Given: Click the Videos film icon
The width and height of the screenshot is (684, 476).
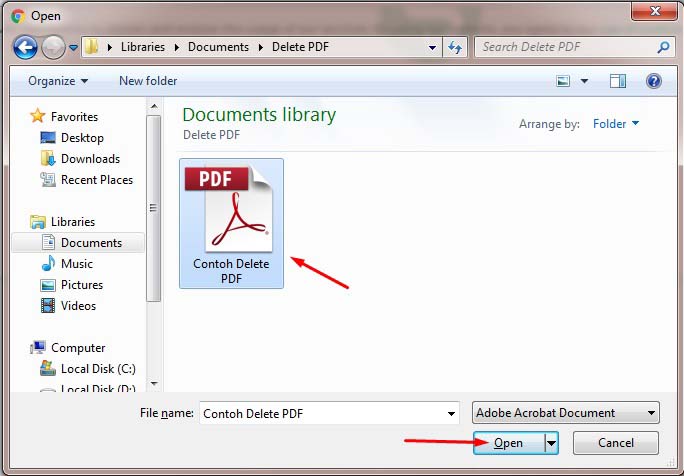Looking at the screenshot, I should [x=48, y=305].
